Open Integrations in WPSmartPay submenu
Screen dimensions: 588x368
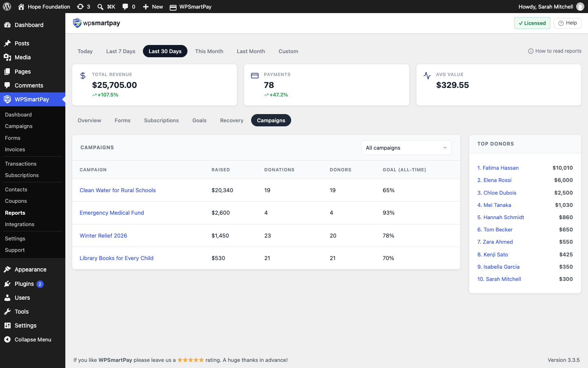click(20, 224)
